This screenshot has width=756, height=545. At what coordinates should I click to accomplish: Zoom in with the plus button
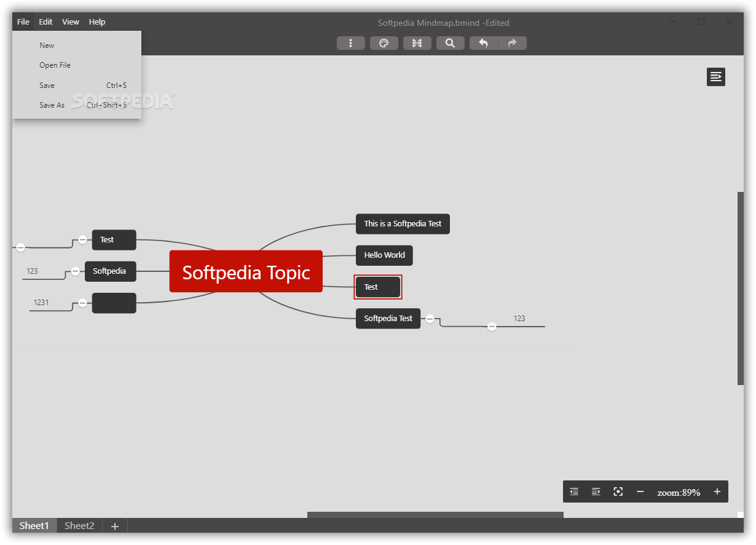[717, 491]
